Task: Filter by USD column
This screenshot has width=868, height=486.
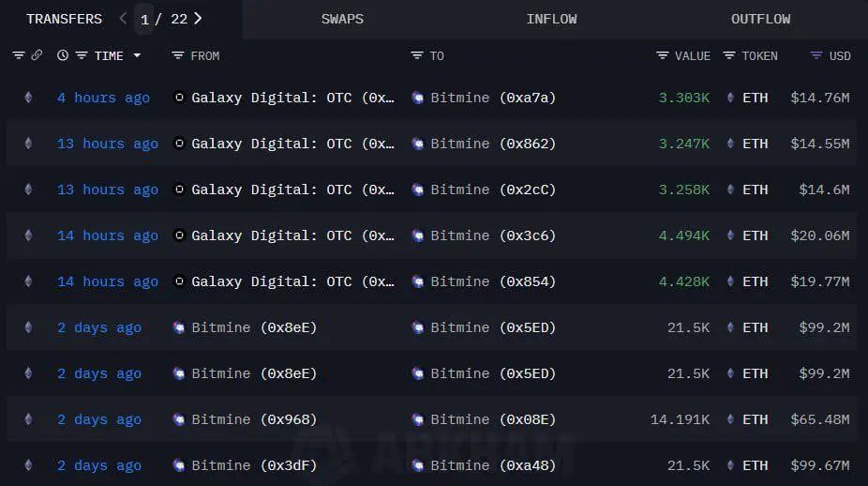Action: [x=816, y=55]
